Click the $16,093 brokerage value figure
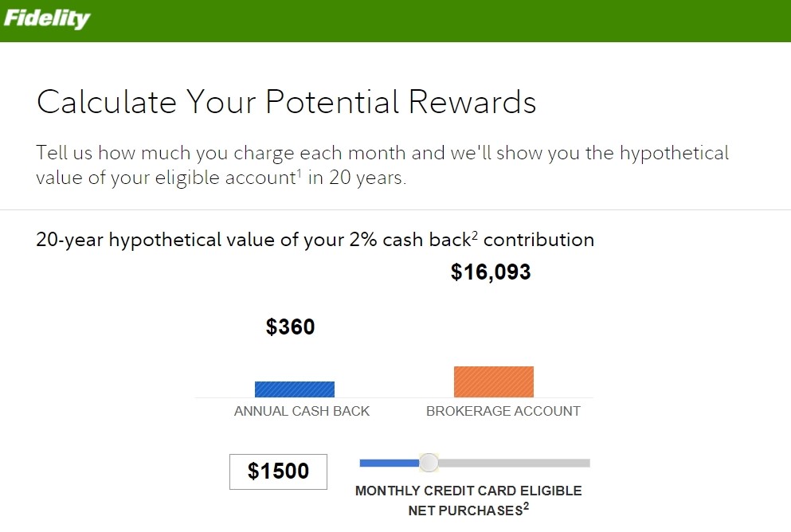This screenshot has height=532, width=791. (x=491, y=272)
